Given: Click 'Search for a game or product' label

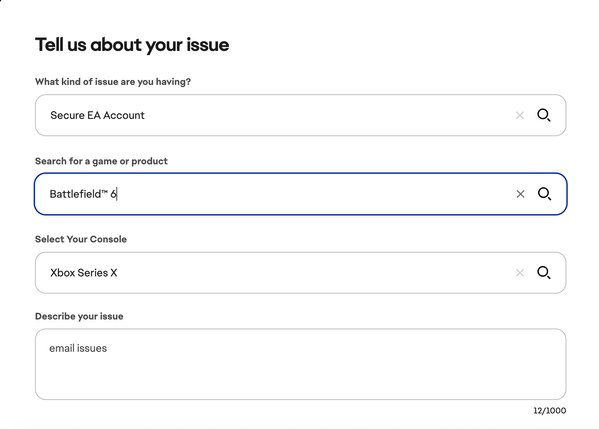Looking at the screenshot, I should coord(101,161).
